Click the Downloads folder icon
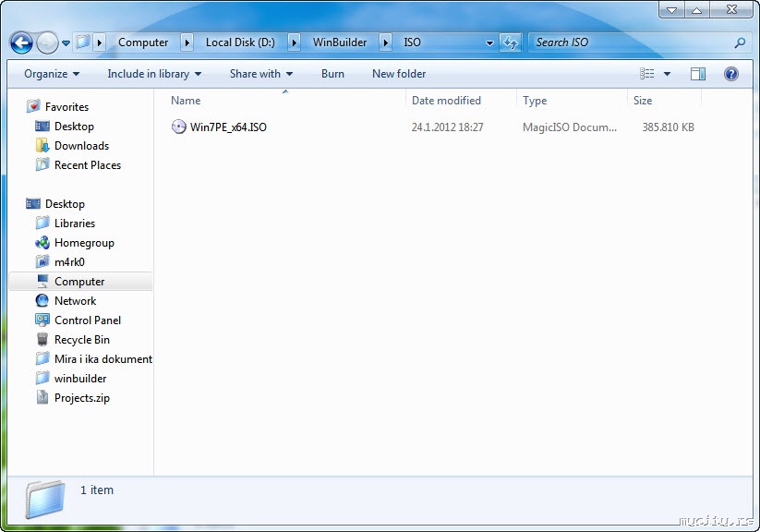760x532 pixels. (42, 145)
